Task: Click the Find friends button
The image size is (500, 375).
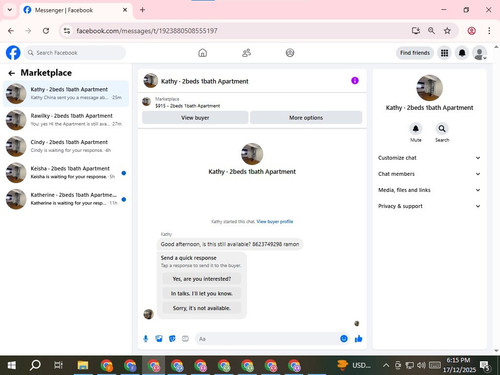Action: coord(415,53)
